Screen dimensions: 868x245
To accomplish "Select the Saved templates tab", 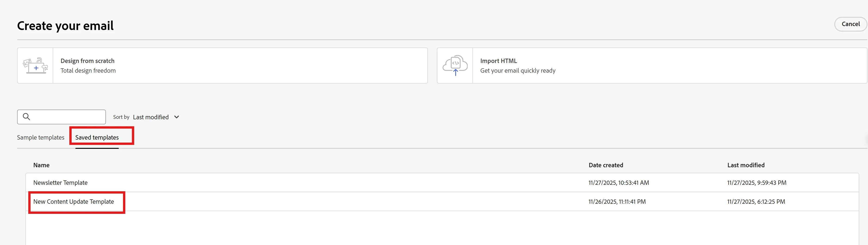I will coord(97,137).
